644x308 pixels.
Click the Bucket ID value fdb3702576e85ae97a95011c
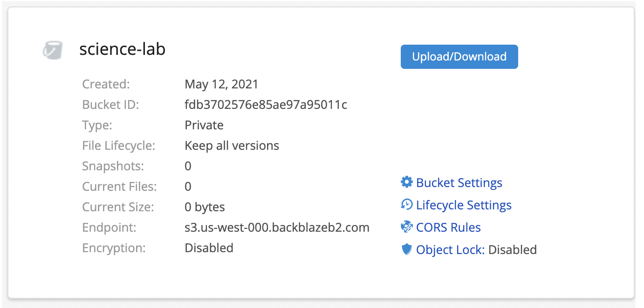pyautogui.click(x=266, y=105)
